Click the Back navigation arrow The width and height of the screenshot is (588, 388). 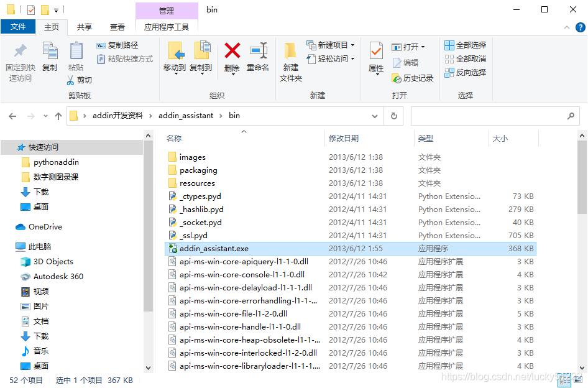coord(12,116)
